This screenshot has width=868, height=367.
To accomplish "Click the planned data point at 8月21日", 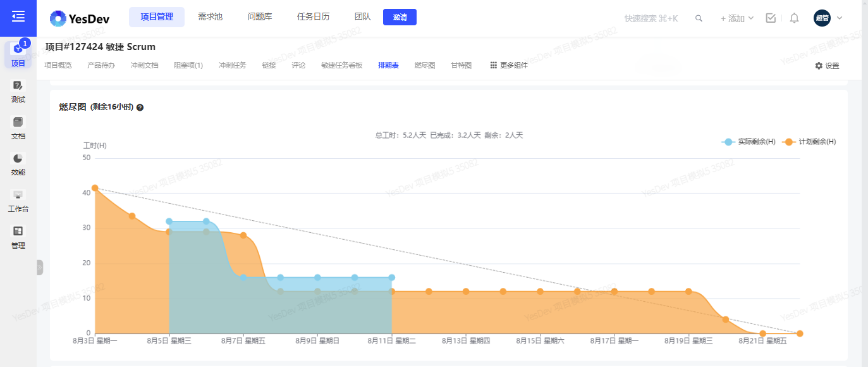I will point(763,333).
